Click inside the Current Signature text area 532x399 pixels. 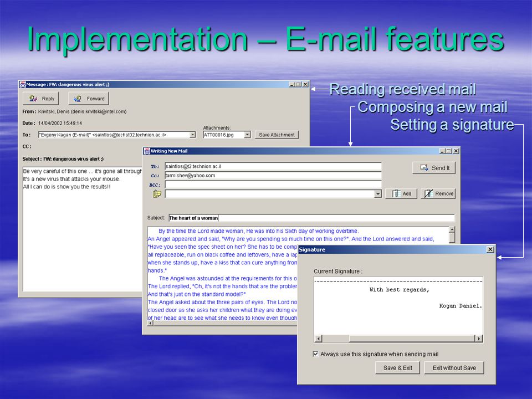tap(398, 306)
